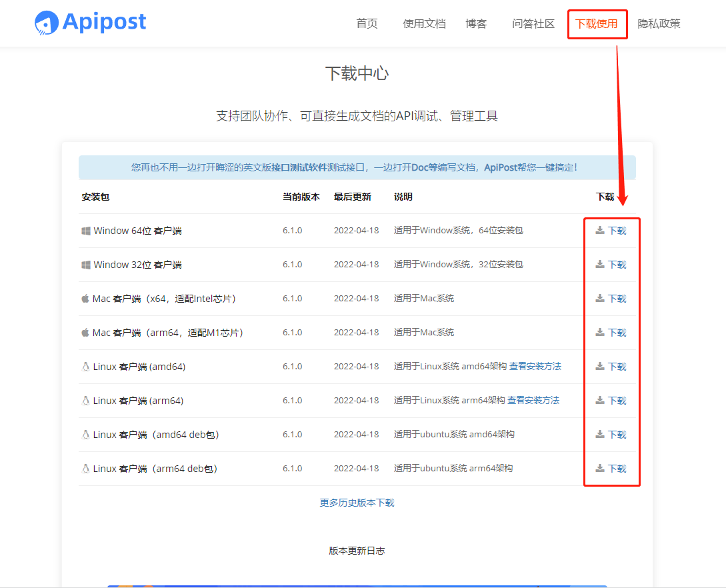The image size is (726, 588).
Task: Click download icon for Mac arm64 M1 client
Action: [599, 332]
